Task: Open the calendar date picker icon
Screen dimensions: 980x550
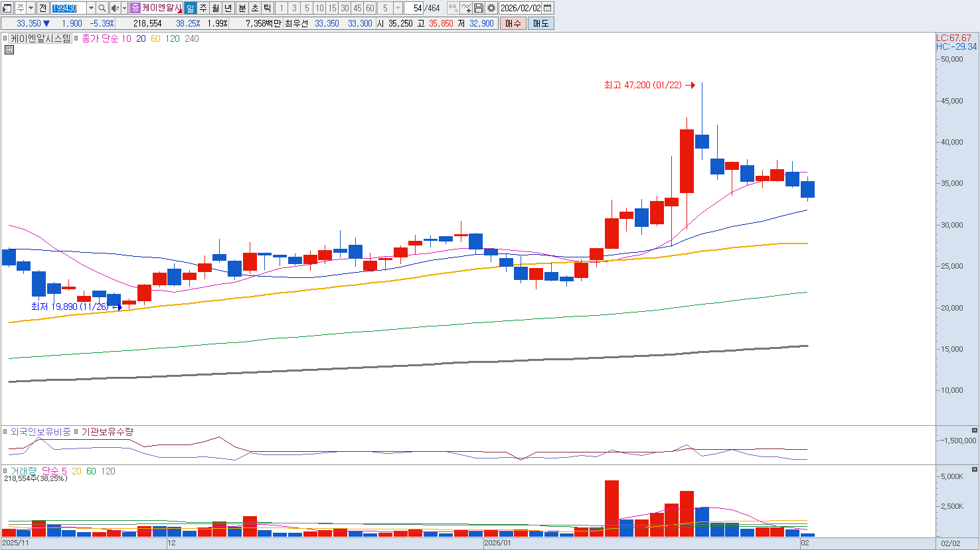Action: click(548, 8)
